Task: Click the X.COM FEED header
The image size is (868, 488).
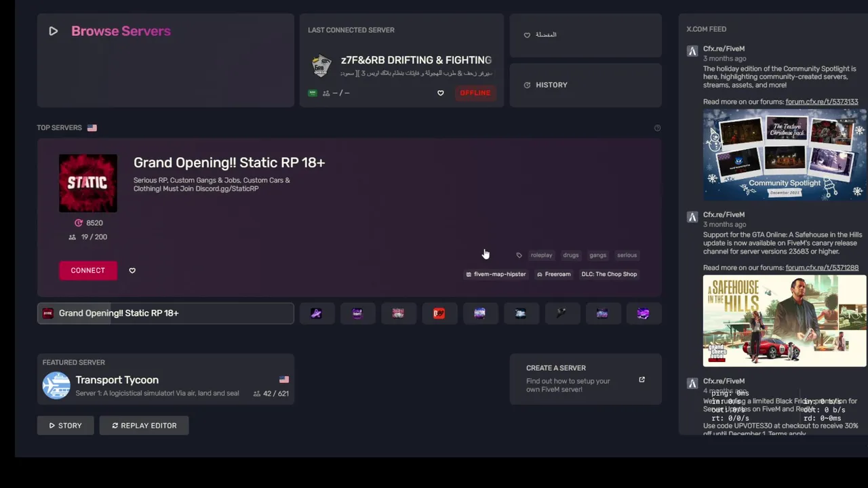Action: click(x=706, y=29)
